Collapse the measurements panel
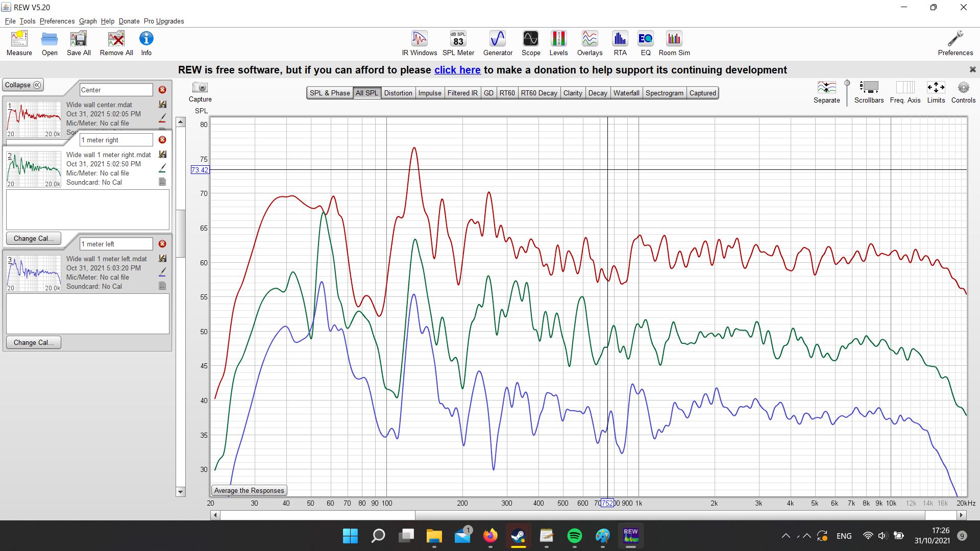Screen dimensions: 980x551 23,85
